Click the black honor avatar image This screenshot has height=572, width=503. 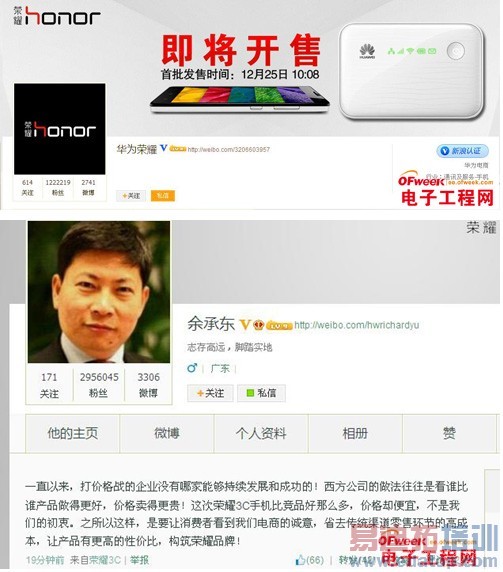click(59, 129)
